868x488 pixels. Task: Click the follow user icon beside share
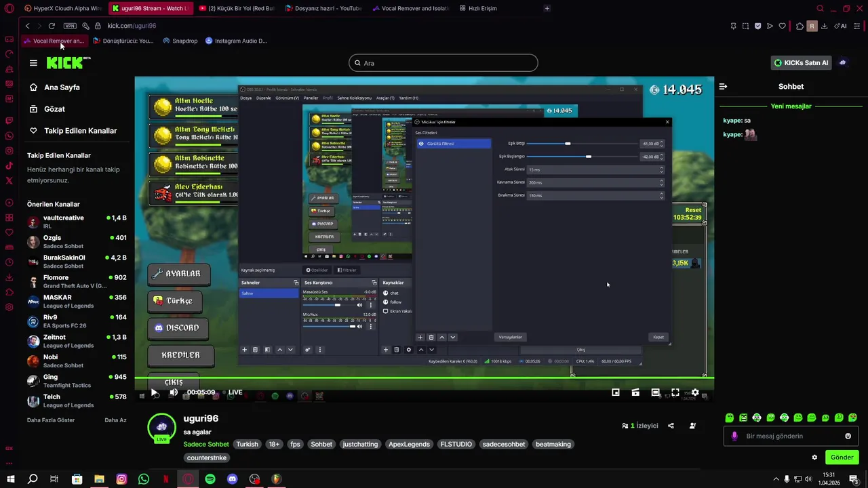click(692, 426)
